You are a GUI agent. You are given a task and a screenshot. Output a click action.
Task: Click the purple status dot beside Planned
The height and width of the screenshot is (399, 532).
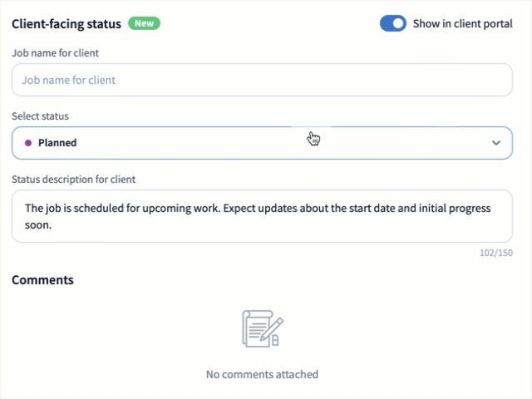coord(28,143)
